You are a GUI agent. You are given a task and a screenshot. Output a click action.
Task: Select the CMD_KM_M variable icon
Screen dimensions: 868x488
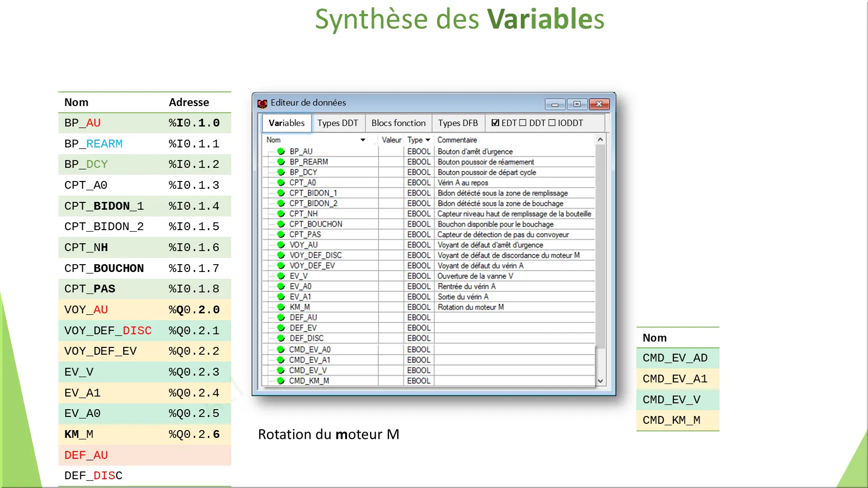click(x=280, y=381)
